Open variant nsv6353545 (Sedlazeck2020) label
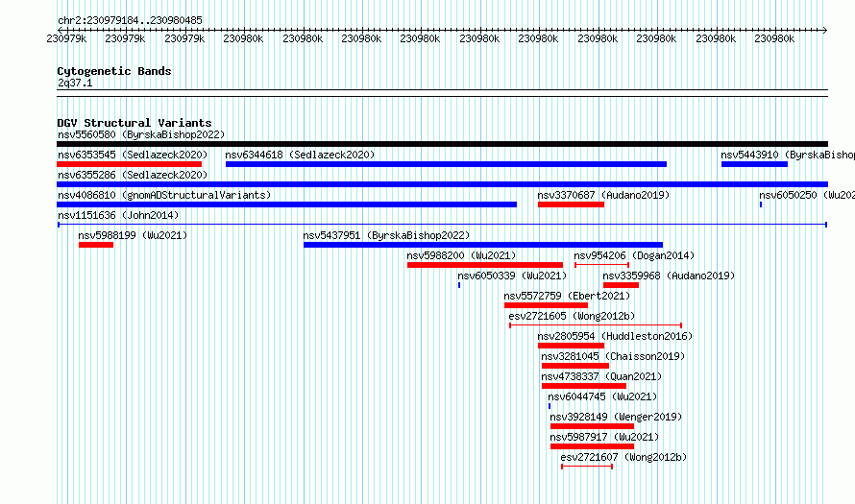855x504 pixels. pyautogui.click(x=133, y=155)
